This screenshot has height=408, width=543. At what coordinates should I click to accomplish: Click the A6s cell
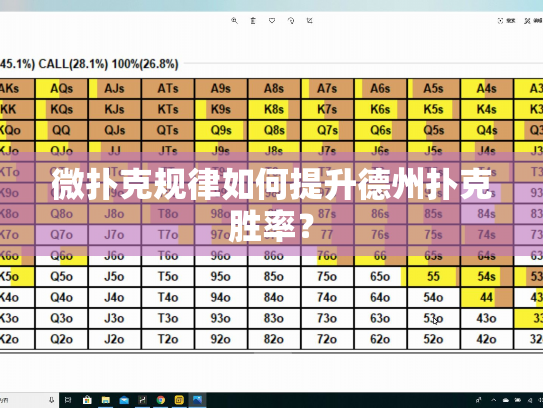click(380, 89)
